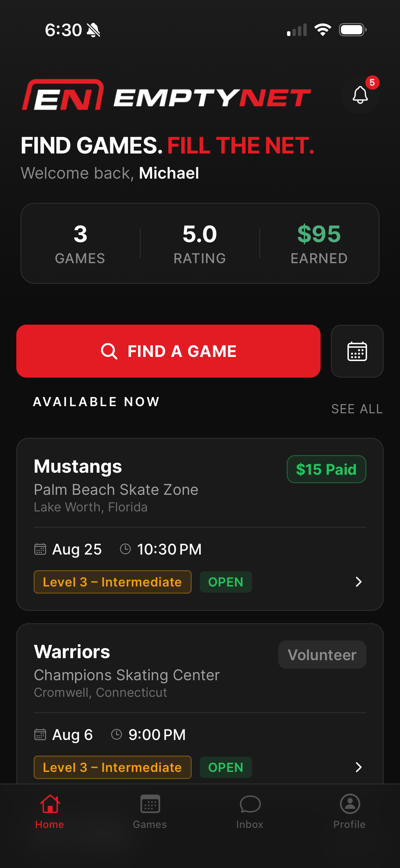
Task: Tap the $15 Paid badge
Action: (x=326, y=469)
